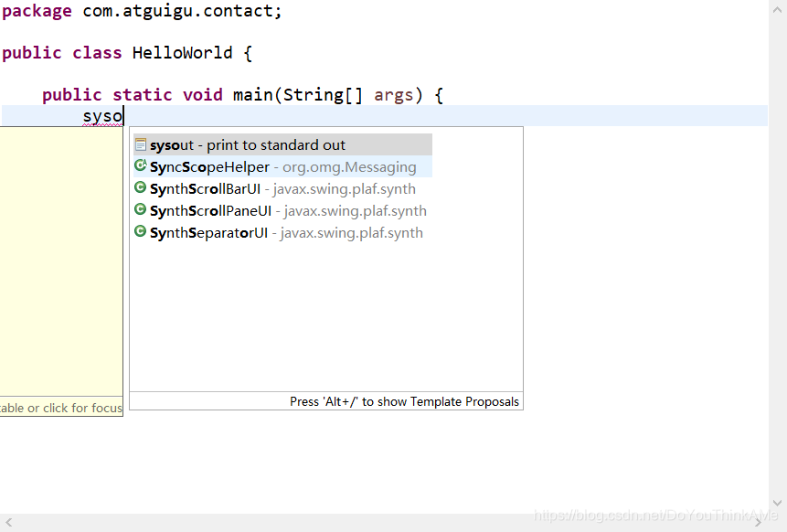Viewport: 787px width, 532px height.
Task: Select the sysout template proposal
Action: [x=282, y=144]
